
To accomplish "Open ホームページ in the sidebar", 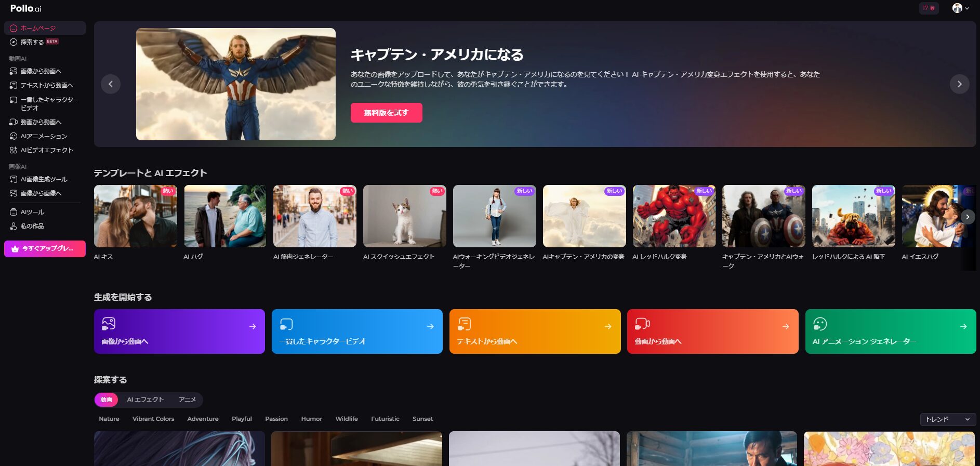I will pos(45,28).
